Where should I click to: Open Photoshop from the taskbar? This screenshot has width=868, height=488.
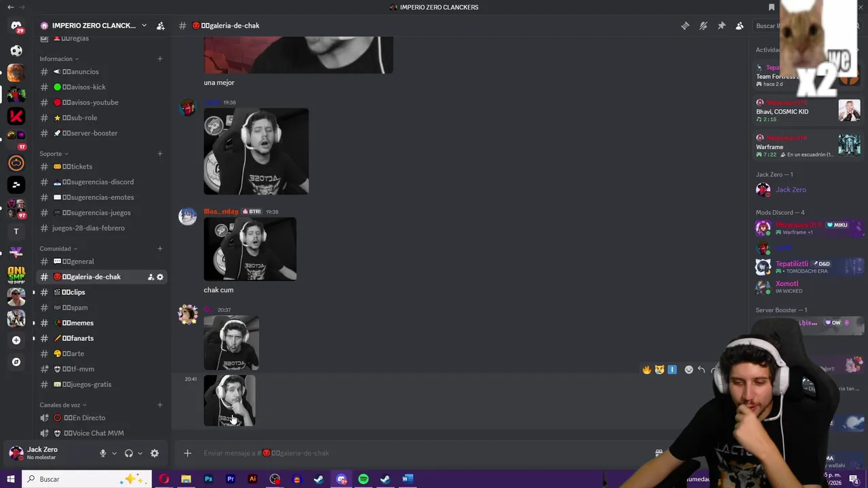pos(208,479)
